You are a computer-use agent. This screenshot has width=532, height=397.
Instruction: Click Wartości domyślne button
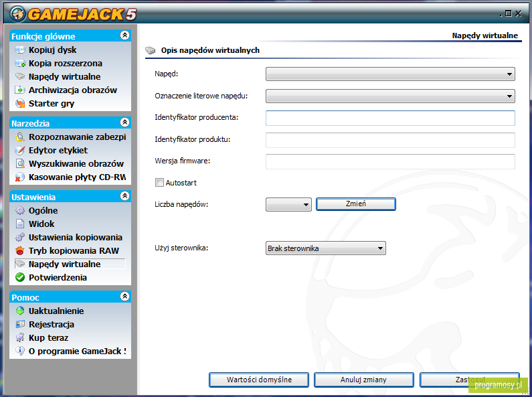[259, 380]
